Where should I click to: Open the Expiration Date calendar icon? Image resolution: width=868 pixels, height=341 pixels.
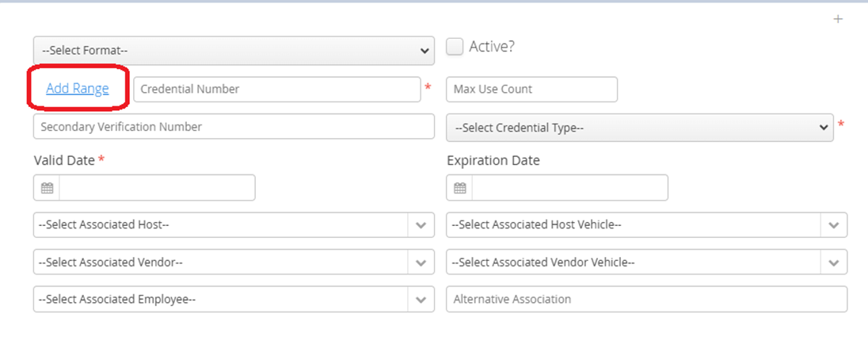point(459,188)
